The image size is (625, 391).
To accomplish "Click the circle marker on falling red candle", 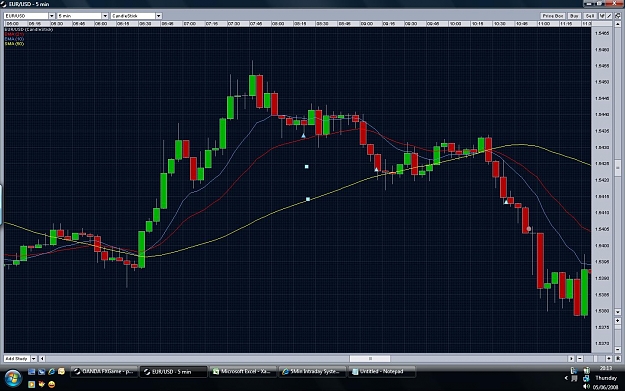I will (x=529, y=229).
